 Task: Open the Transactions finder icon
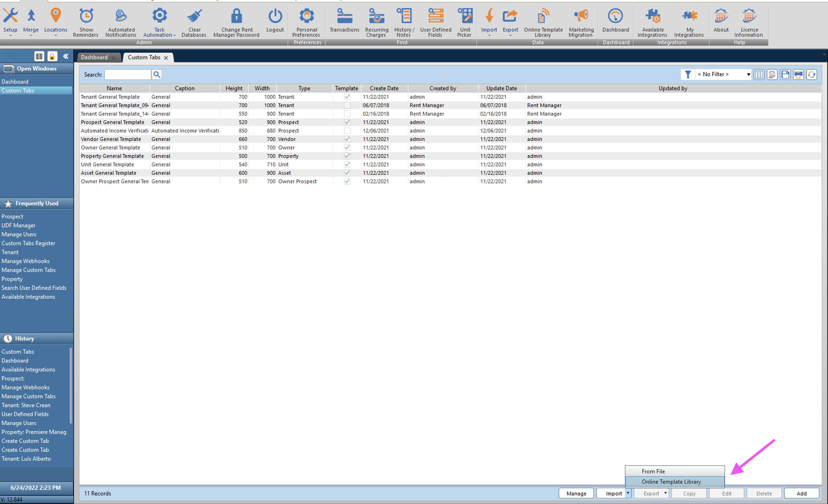pyautogui.click(x=344, y=16)
